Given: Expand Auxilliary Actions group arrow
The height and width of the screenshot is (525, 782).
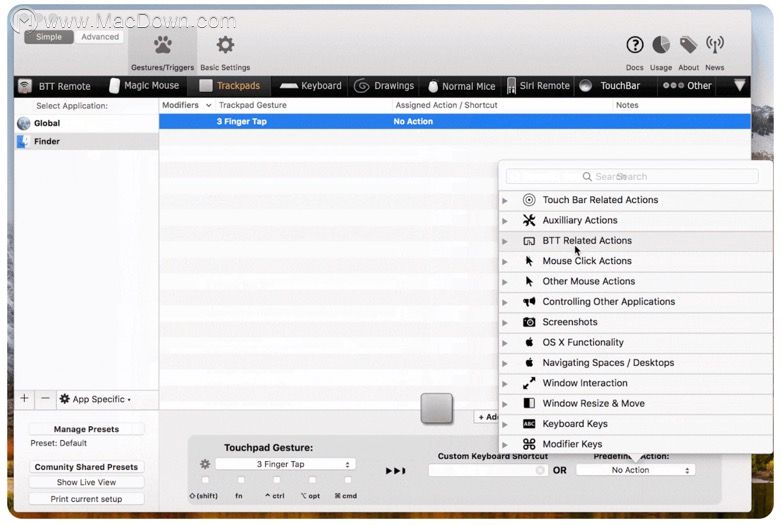Looking at the screenshot, I should pyautogui.click(x=505, y=221).
